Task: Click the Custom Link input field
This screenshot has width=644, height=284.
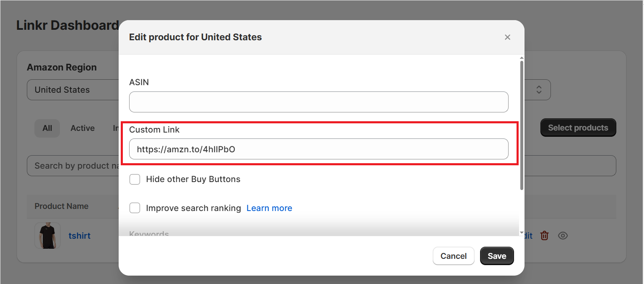Action: pos(319,149)
